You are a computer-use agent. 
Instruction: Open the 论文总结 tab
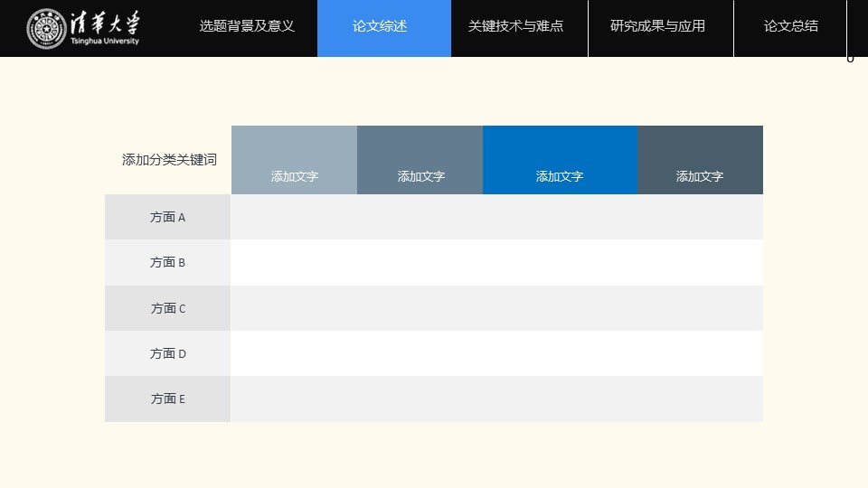[x=790, y=26]
